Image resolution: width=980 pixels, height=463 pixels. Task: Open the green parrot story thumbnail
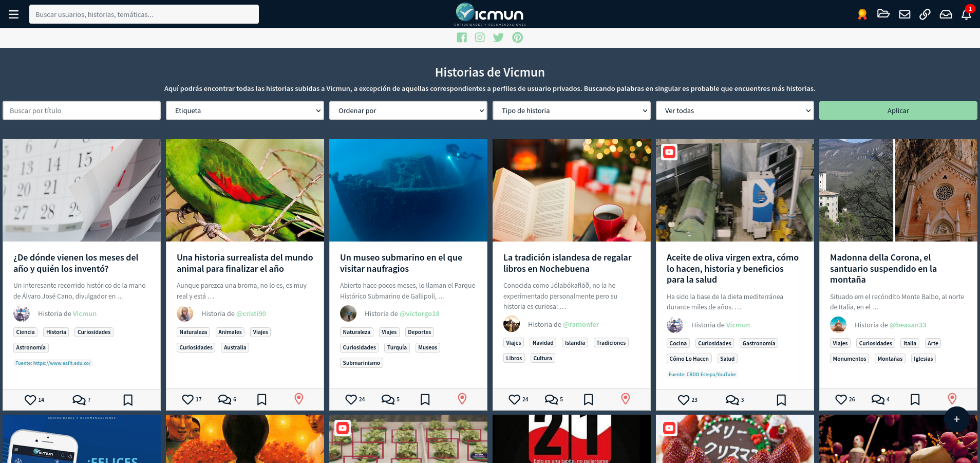245,190
